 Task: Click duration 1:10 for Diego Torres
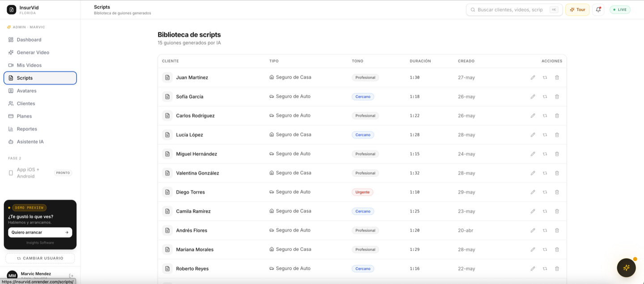pos(415,192)
